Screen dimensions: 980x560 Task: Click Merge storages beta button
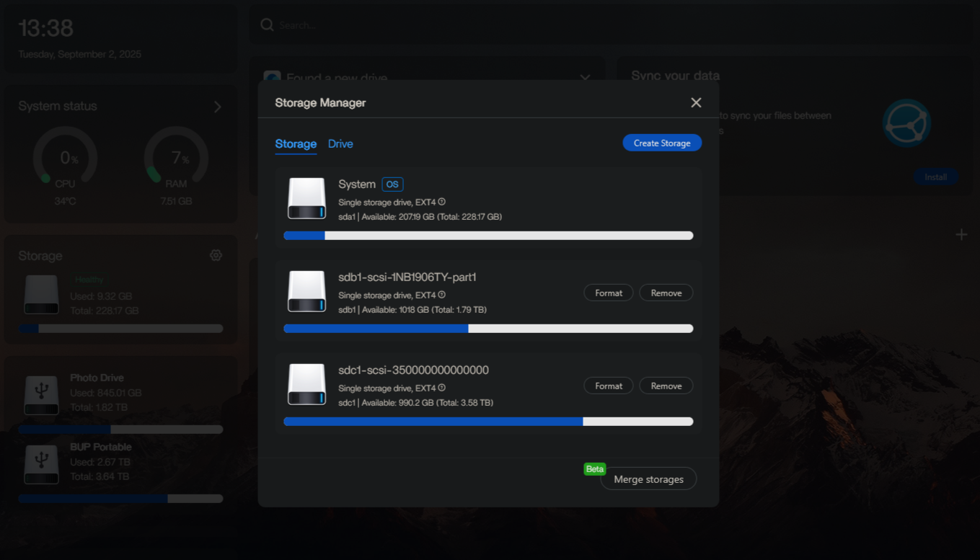[x=648, y=479]
